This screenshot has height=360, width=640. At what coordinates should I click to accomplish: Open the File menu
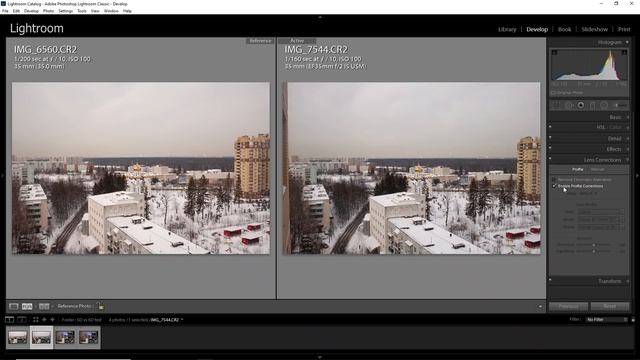tap(5, 11)
